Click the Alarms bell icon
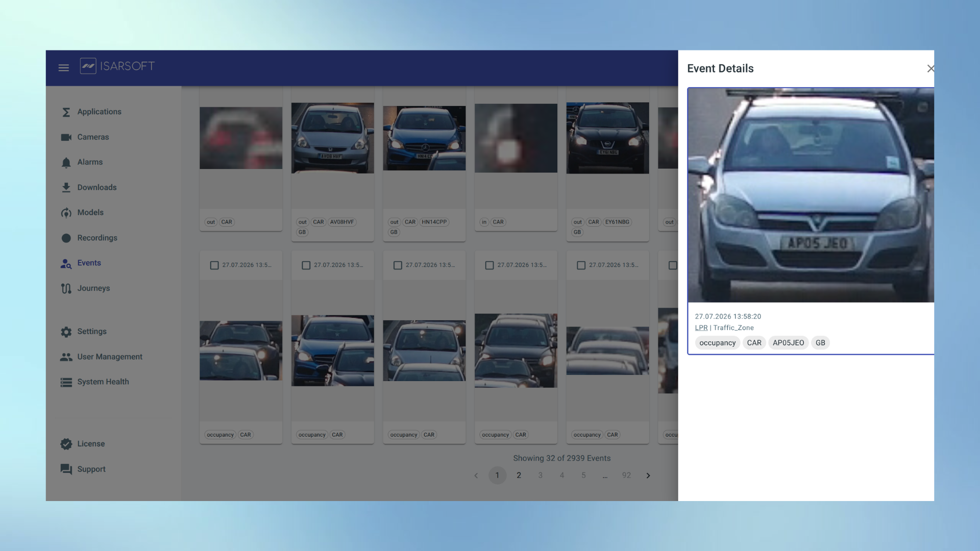 66,163
